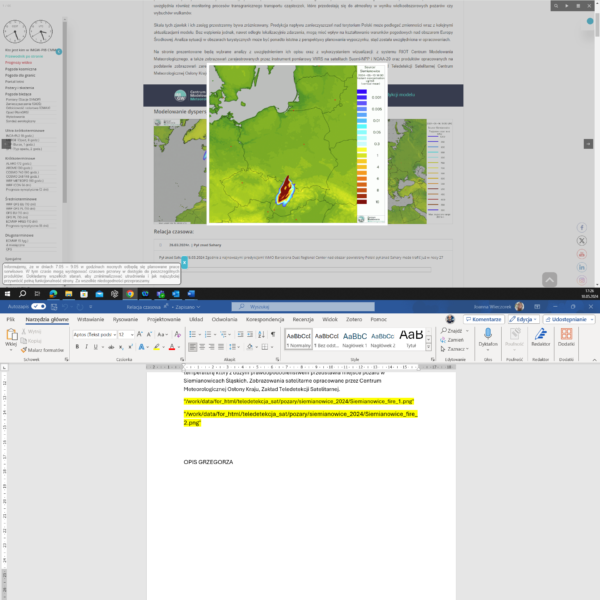Click the Wklej paste icon
600x600 pixels.
(x=11, y=335)
